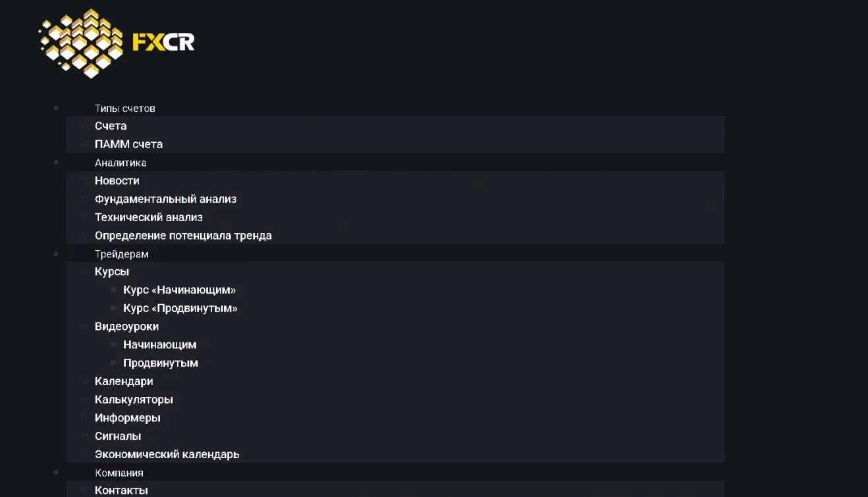Viewport: 868px width, 497px height.
Task: Expand the Видеоуроки submenu item
Action: (126, 327)
